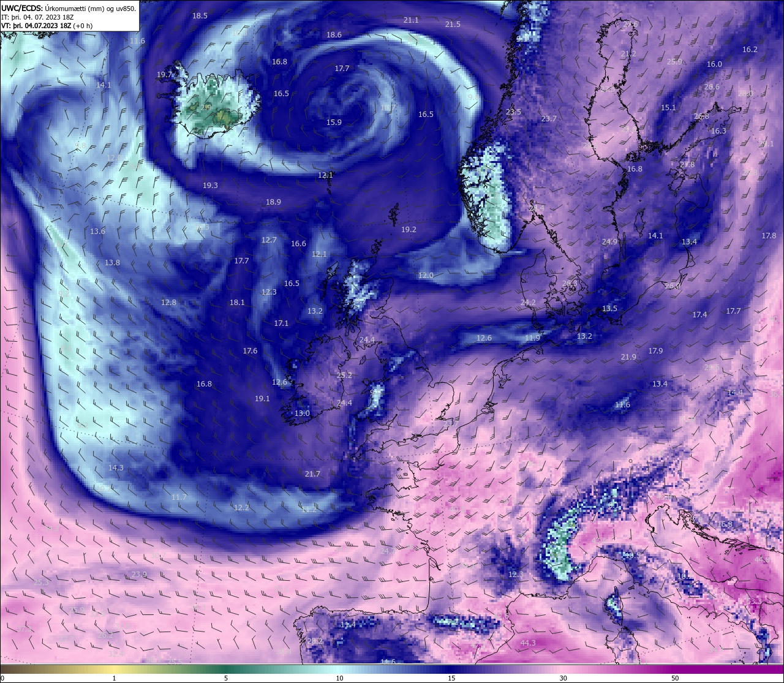Viewport: 784px width, 683px height.
Task: Click the 23.5 value off Norway's coast
Action: pos(513,112)
